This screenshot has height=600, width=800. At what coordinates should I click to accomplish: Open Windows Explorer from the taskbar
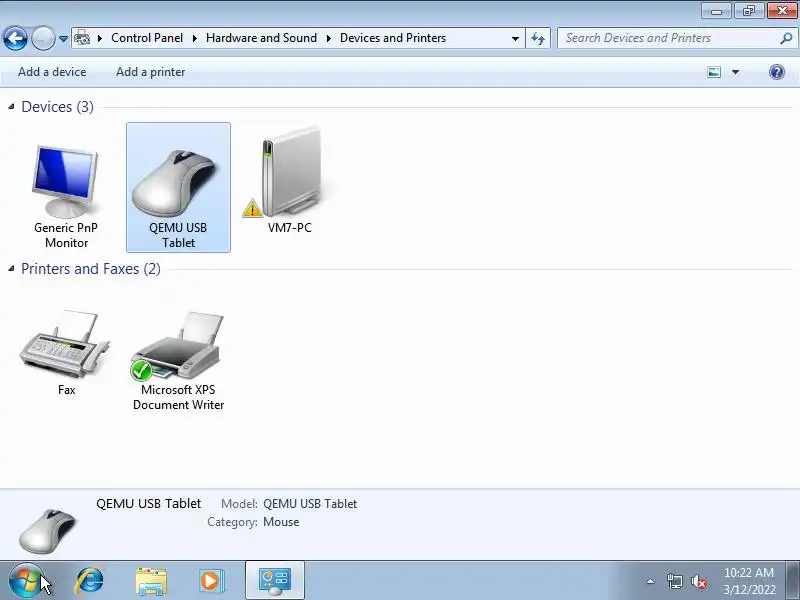(151, 581)
